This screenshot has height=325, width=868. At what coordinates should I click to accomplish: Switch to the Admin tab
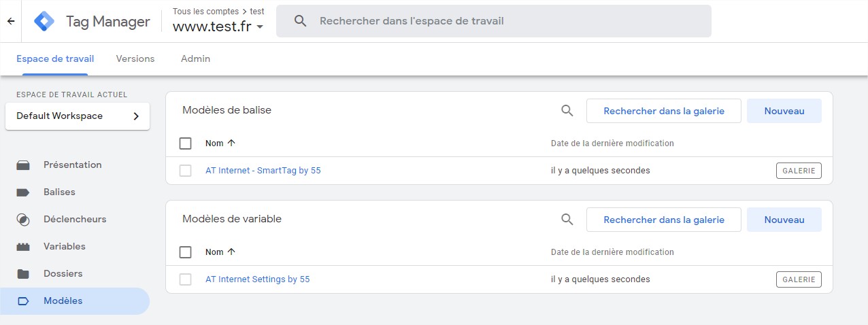pyautogui.click(x=195, y=59)
